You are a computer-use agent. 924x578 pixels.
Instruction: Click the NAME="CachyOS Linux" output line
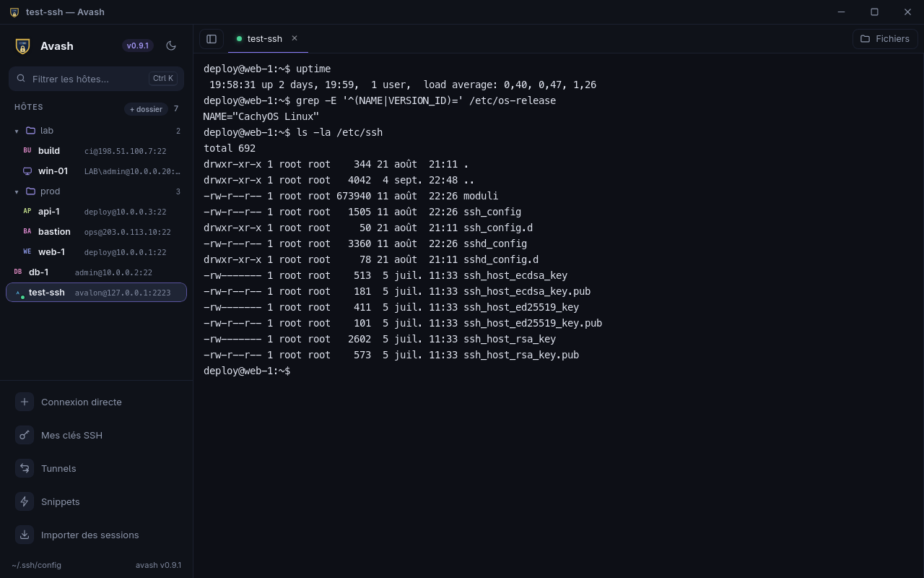point(261,116)
